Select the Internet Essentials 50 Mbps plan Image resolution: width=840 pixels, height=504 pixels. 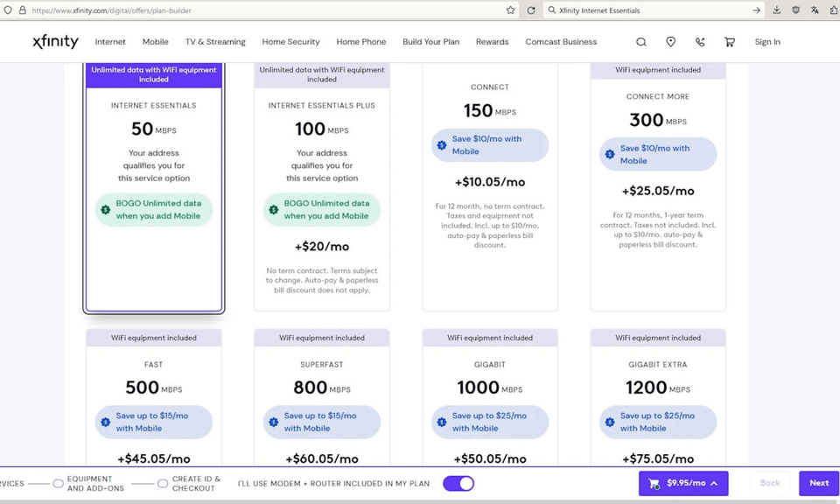point(154,187)
